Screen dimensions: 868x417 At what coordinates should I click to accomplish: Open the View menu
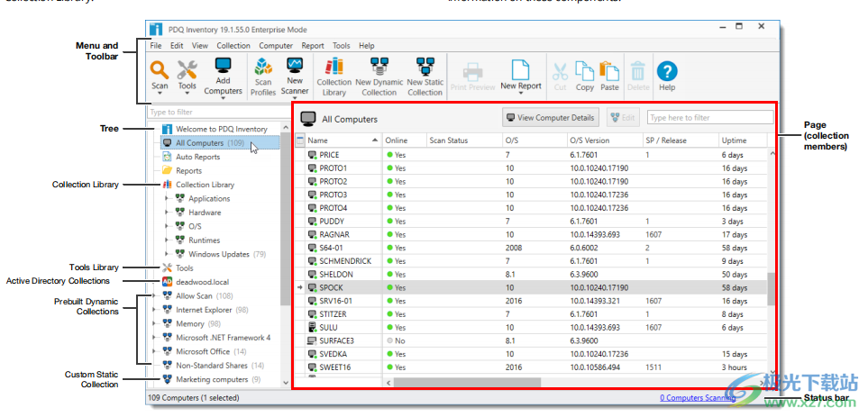200,46
